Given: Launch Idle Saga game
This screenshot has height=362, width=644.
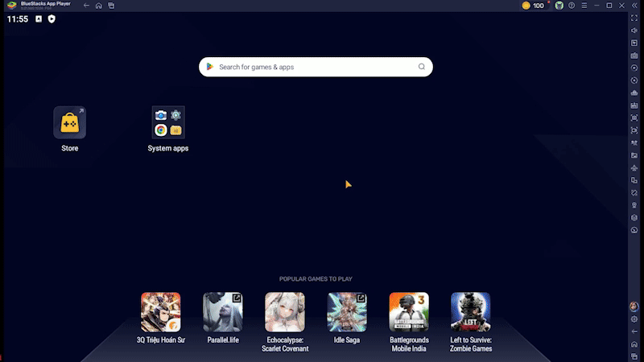Looking at the screenshot, I should [347, 312].
